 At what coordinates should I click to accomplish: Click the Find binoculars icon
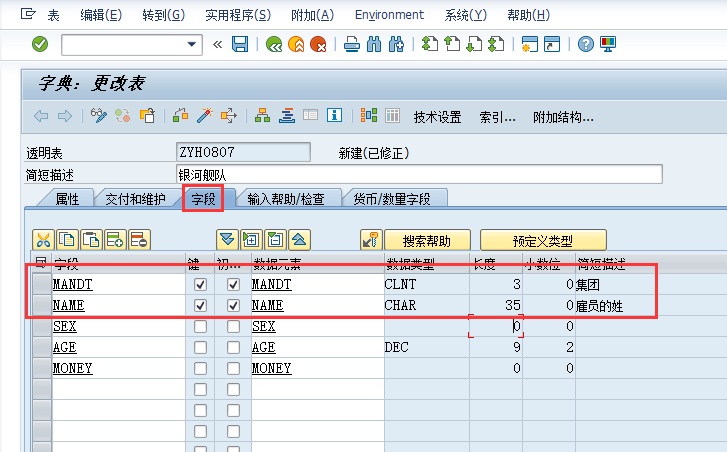374,45
